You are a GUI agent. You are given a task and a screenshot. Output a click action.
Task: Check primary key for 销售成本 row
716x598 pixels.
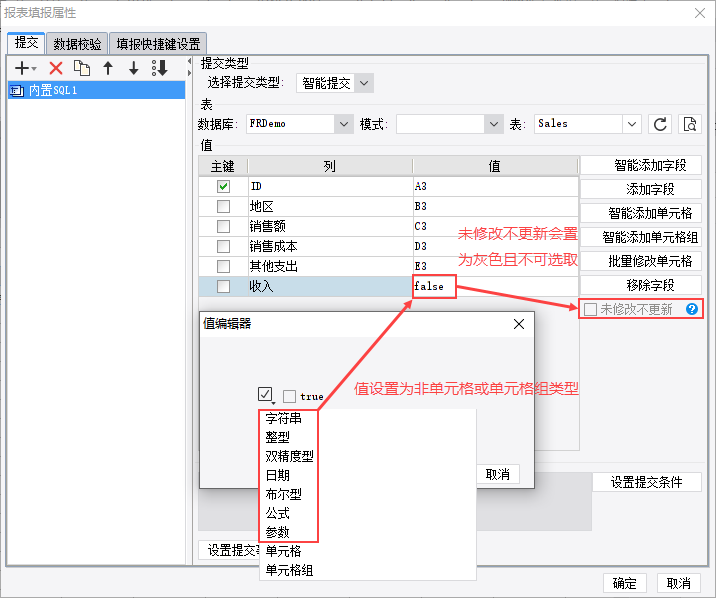click(223, 247)
